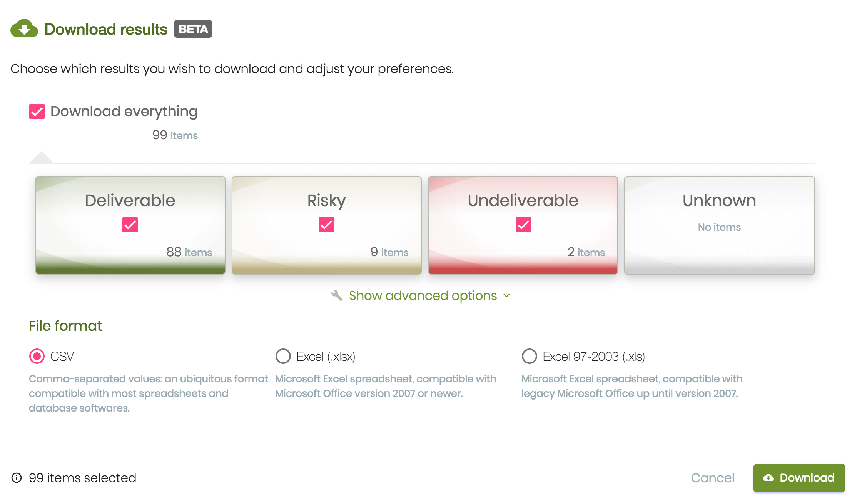Select the Excel (.xlsx) radio option
This screenshot has width=852, height=500.
pos(283,357)
